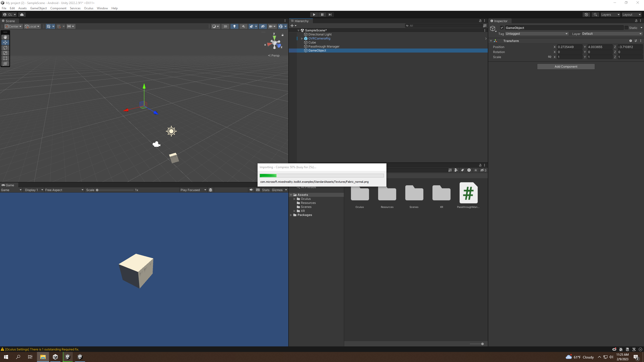Image resolution: width=644 pixels, height=362 pixels.
Task: Adjust the Game view Scale slider
Action: [97, 190]
